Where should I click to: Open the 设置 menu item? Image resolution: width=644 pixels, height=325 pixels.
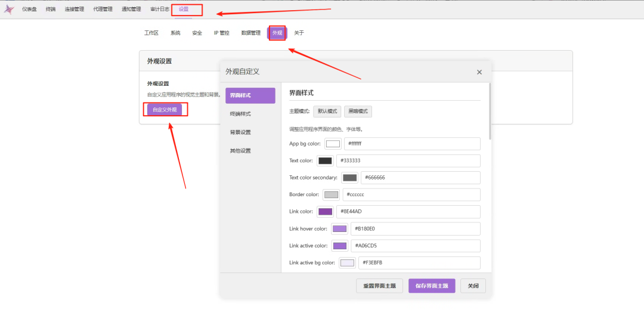point(184,9)
